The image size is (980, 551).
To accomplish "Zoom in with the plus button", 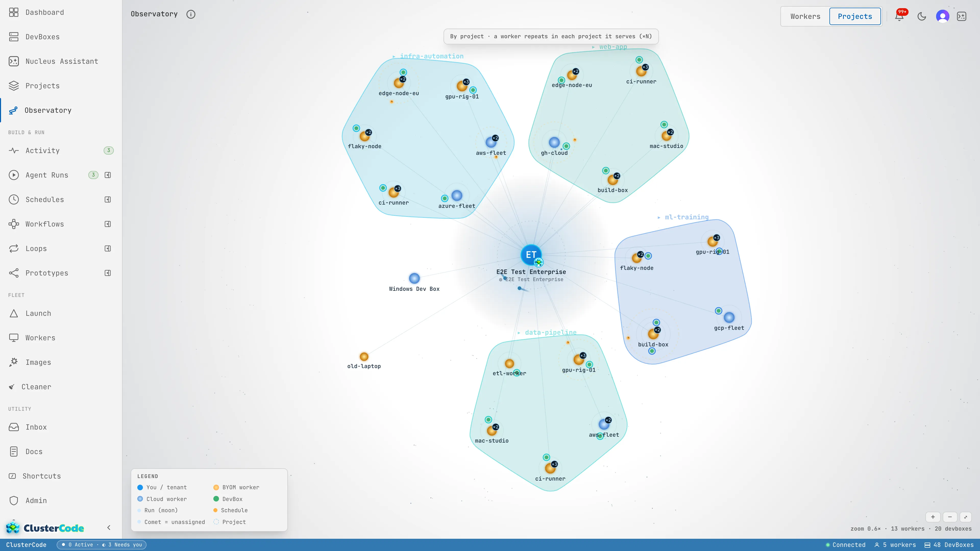I will 933,517.
